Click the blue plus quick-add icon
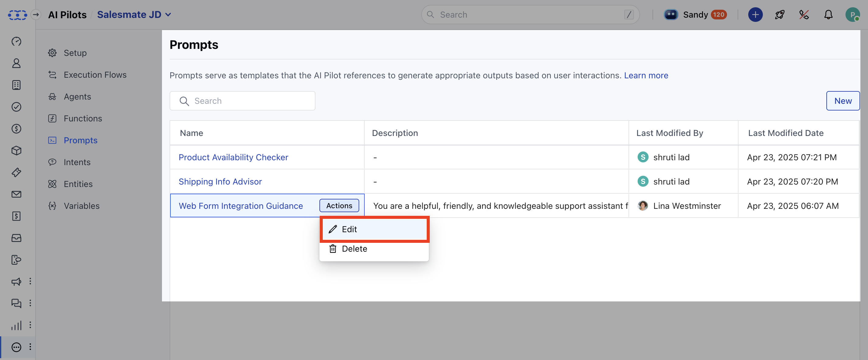Viewport: 868px width, 360px height. (755, 15)
